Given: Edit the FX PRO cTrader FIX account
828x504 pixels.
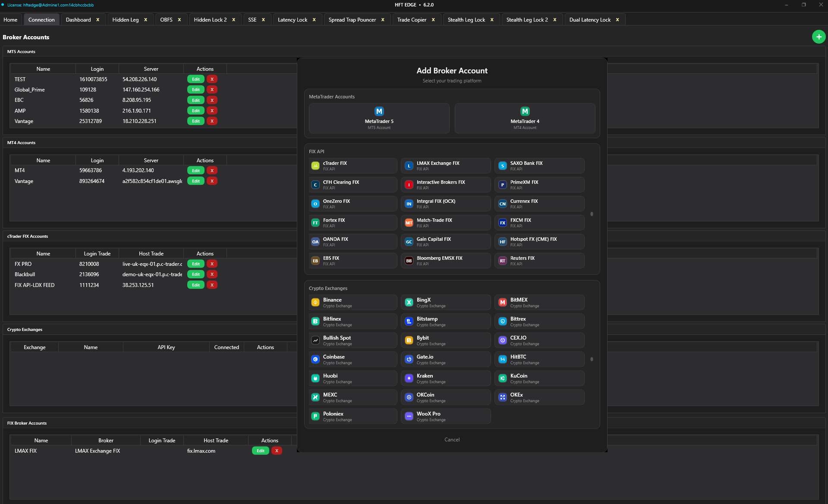Looking at the screenshot, I should (x=196, y=264).
